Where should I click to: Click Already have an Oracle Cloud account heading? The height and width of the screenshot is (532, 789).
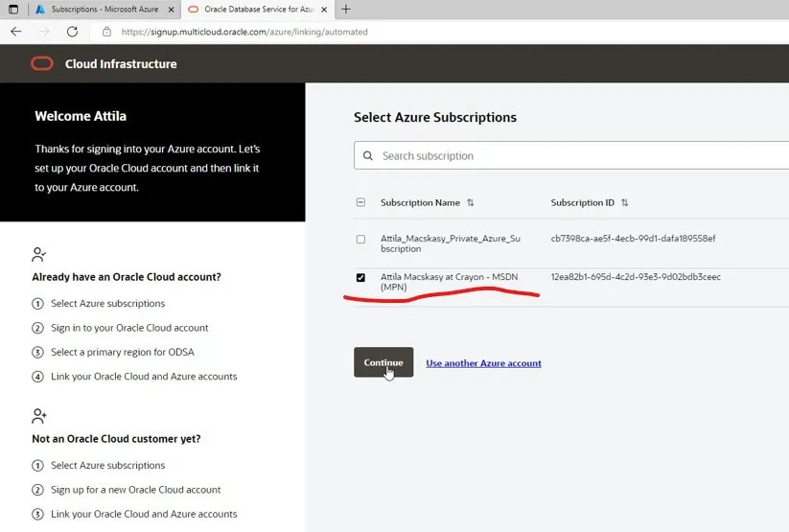(127, 277)
